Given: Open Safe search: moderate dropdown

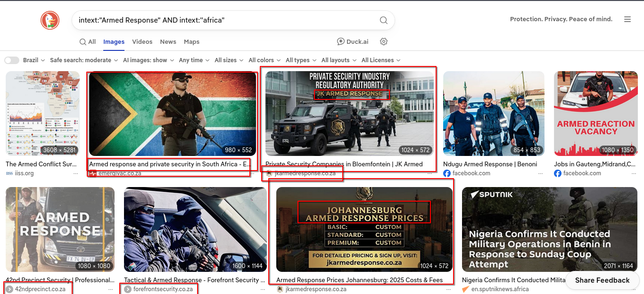Looking at the screenshot, I should pyautogui.click(x=84, y=60).
